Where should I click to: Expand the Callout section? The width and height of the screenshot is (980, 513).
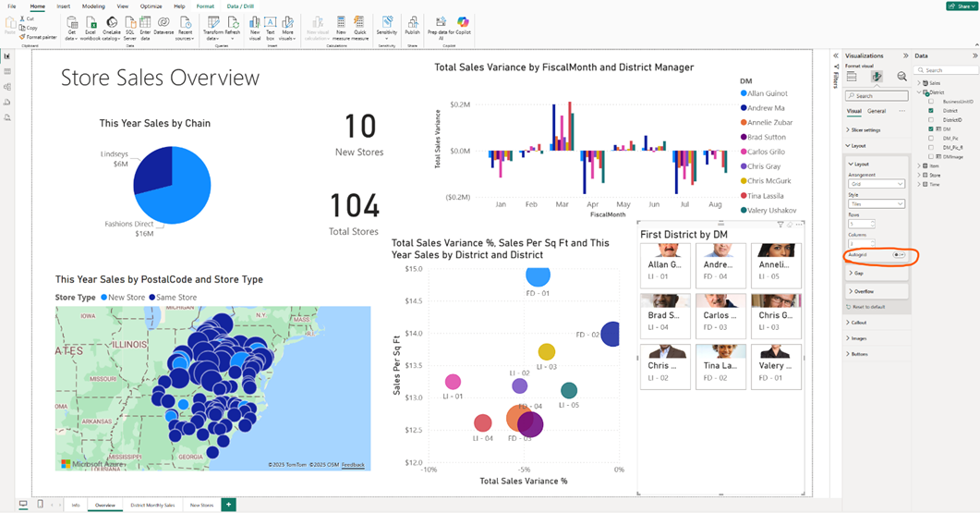(x=859, y=323)
